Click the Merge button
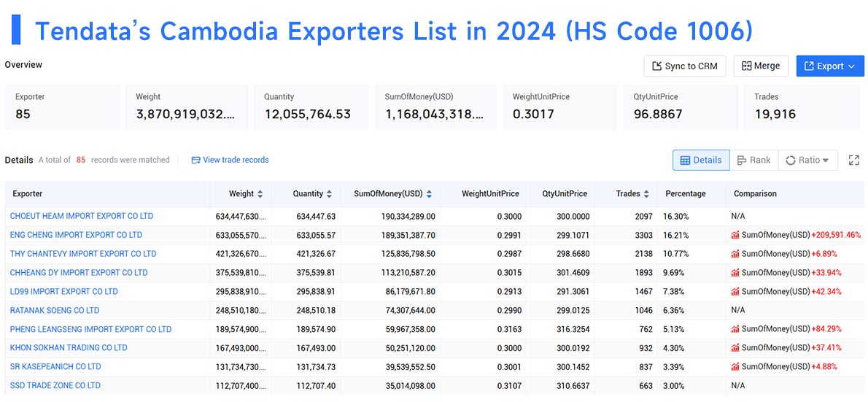Screen dimensions: 868x402 (761, 66)
